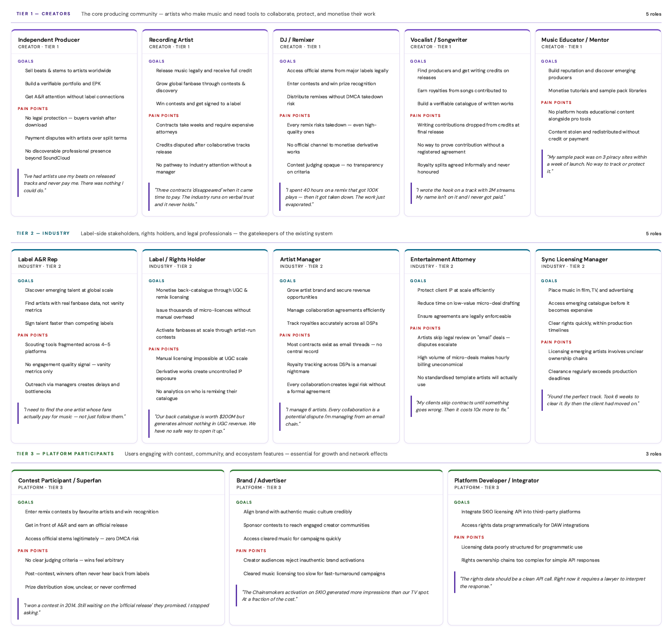
Task: Click the Vocalist / Songwriter heading
Action: click(x=438, y=40)
